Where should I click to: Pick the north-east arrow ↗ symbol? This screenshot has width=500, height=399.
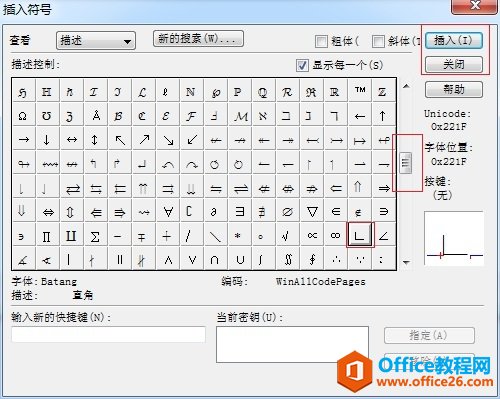point(144,140)
